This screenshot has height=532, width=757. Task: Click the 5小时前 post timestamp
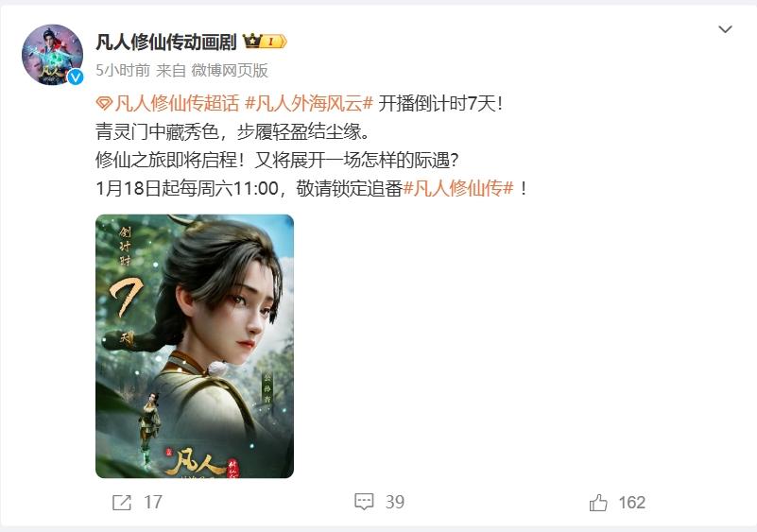click(x=123, y=71)
